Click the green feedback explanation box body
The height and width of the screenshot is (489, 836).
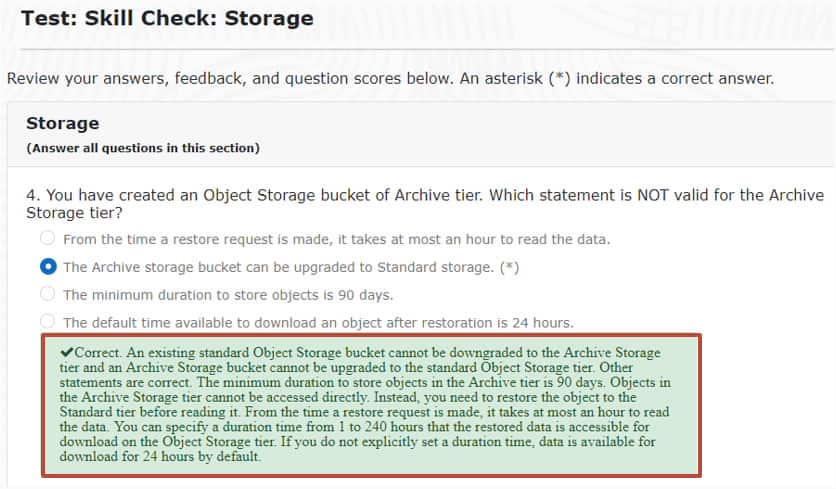[370, 405]
